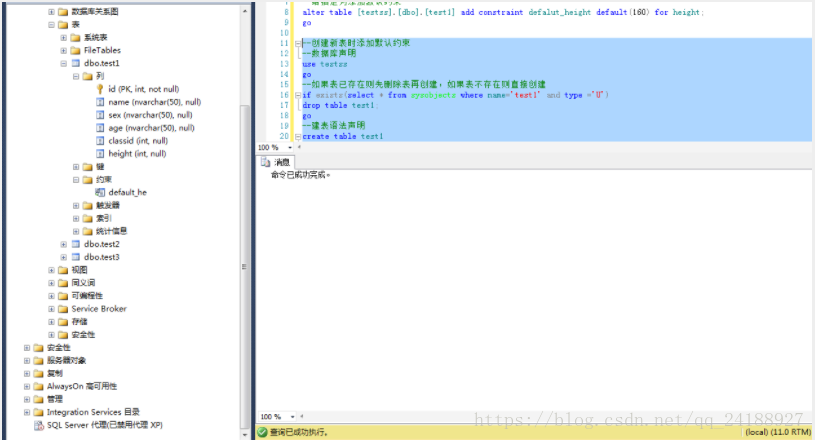
Task: Click the folder icon of 管理
Action: click(x=38, y=399)
